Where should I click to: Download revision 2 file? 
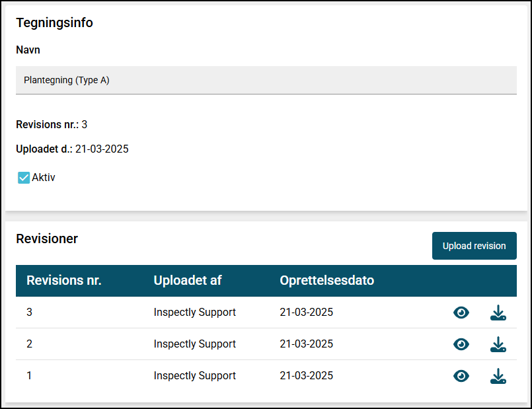[498, 344]
